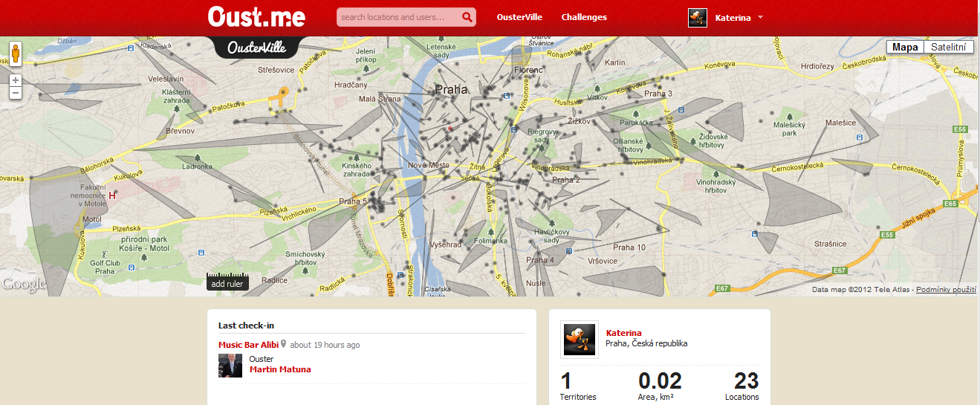Click the location pin beside Music Bar Alibi
The width and height of the screenshot is (980, 405).
(x=283, y=345)
